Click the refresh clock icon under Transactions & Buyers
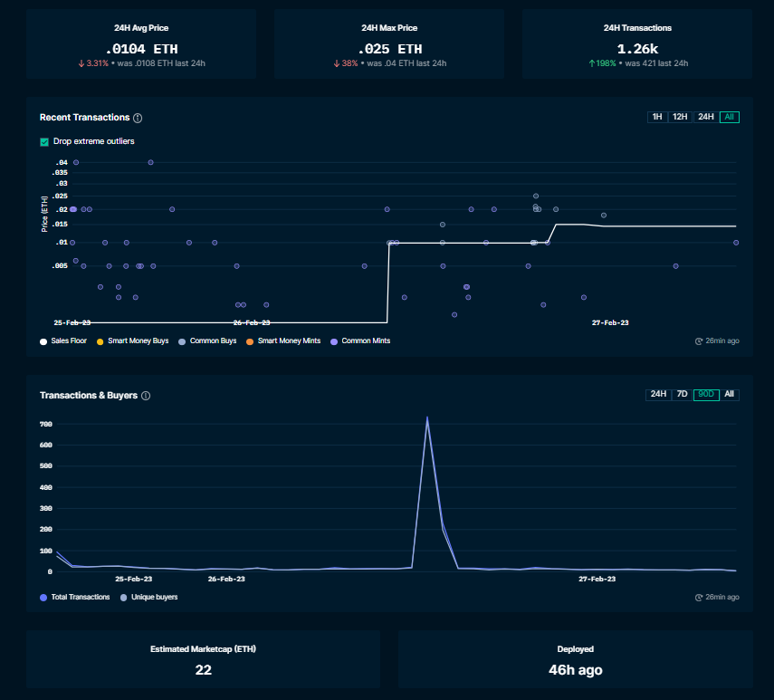Viewport: 774px width, 700px height. 699,598
